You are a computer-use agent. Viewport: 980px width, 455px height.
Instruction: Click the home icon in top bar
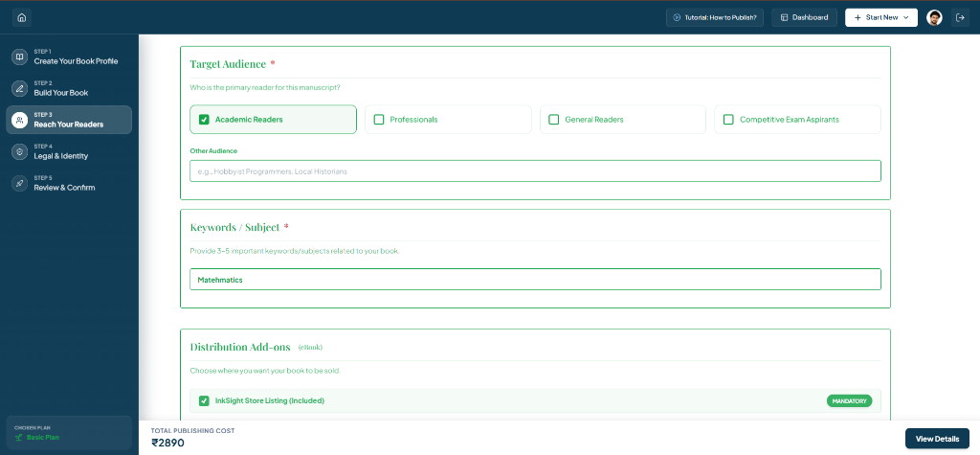[x=22, y=17]
